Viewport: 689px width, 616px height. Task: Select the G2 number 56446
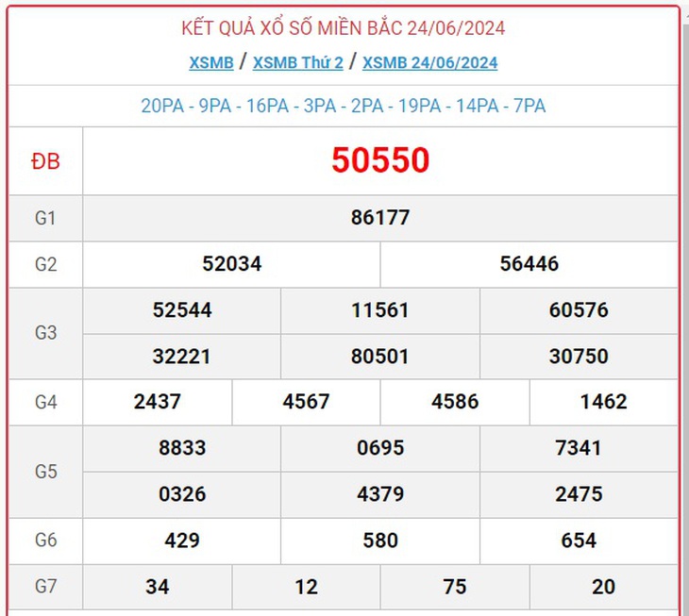pyautogui.click(x=529, y=264)
